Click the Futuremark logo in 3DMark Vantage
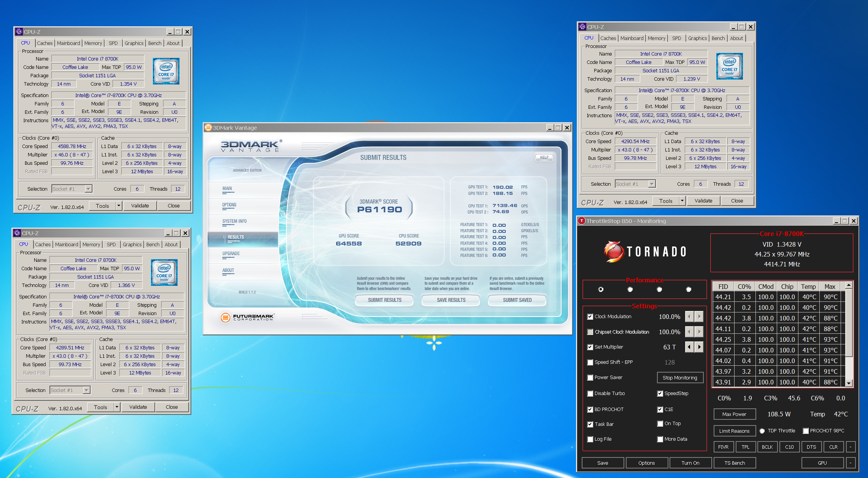Screen dimensions: 868x478 click(247, 317)
